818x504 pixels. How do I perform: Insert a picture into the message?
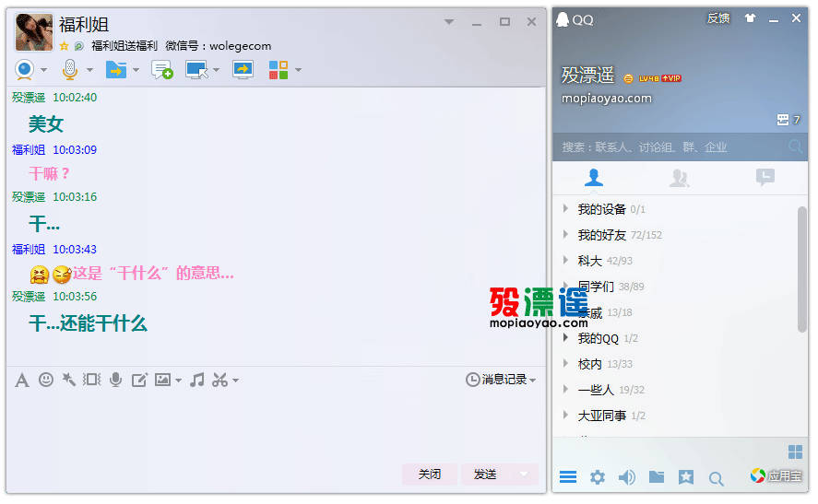pos(162,380)
